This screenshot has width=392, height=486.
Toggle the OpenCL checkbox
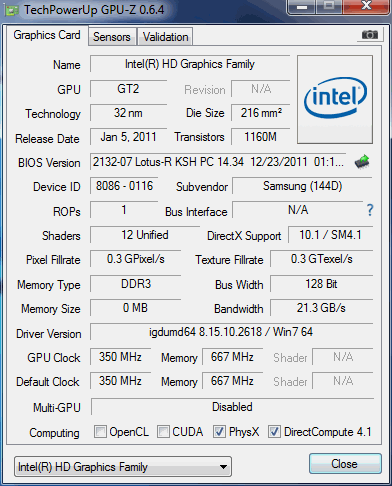coord(100,432)
